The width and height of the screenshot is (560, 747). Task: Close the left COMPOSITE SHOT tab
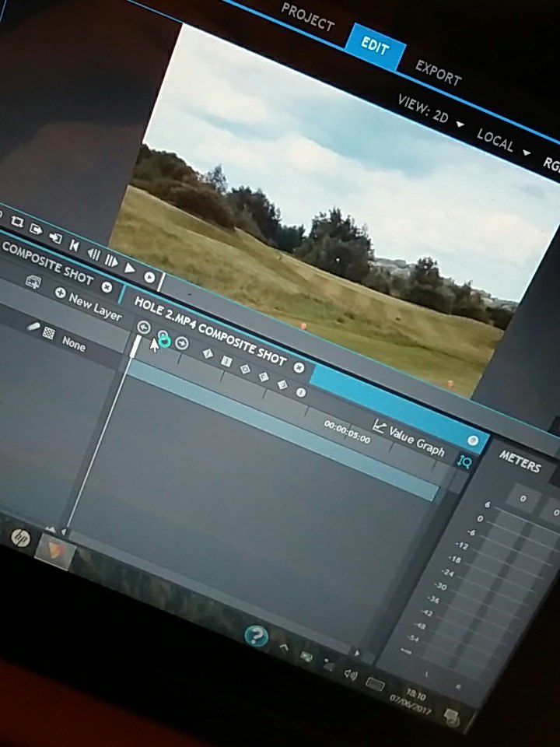click(x=107, y=287)
